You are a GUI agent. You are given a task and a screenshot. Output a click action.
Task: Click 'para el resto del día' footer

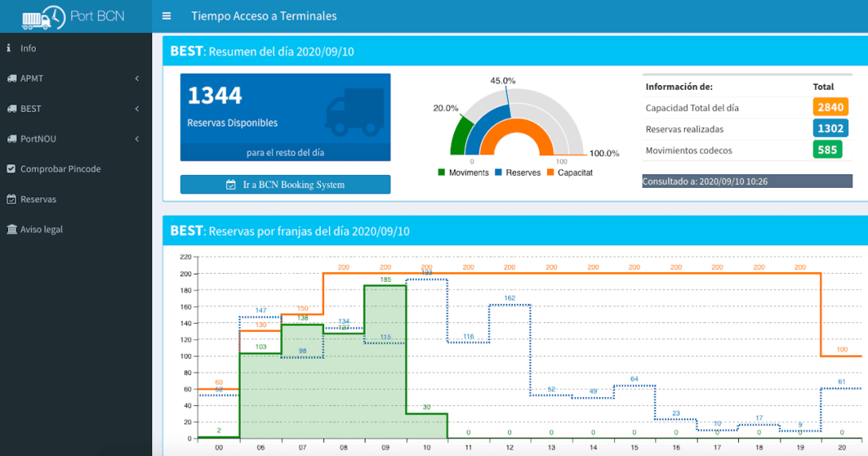point(285,153)
